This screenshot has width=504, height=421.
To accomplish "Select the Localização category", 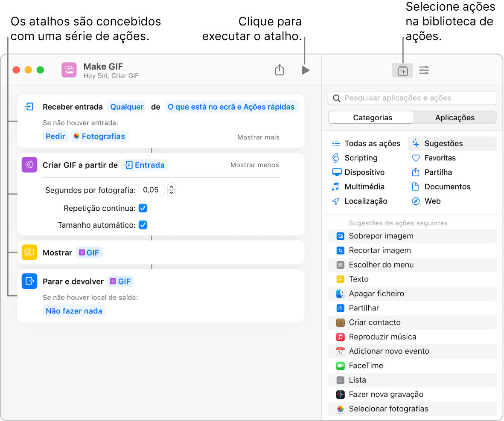I will coord(365,201).
